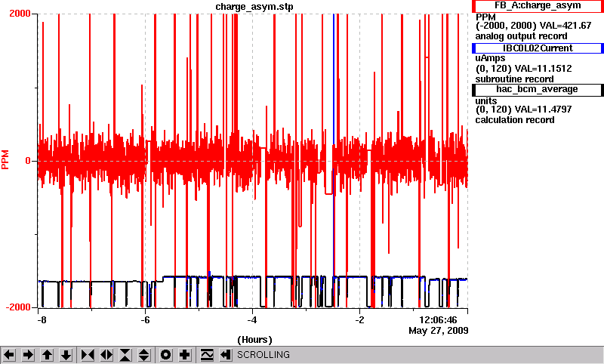
Task: Click the 2000 y-axis tick label
Action: (20, 14)
